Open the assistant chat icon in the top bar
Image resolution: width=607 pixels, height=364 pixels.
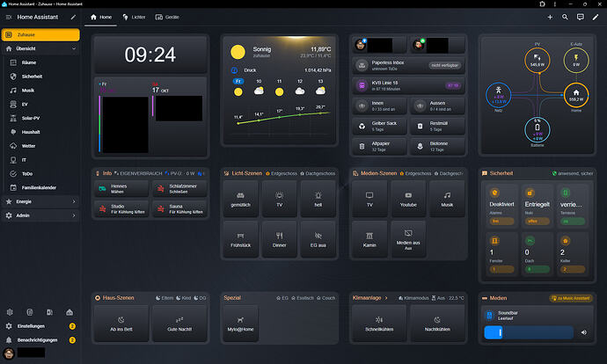pyautogui.click(x=581, y=17)
